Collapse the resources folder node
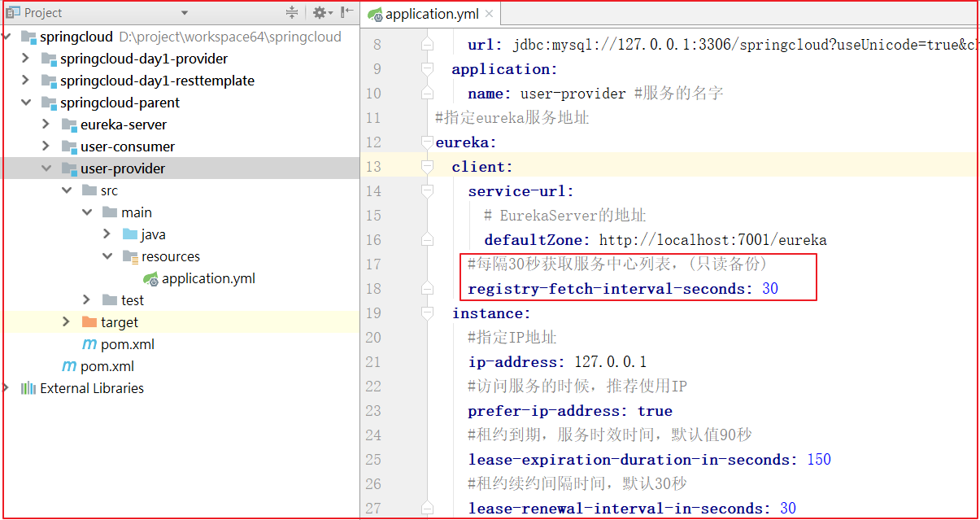The height and width of the screenshot is (520, 980). (107, 256)
